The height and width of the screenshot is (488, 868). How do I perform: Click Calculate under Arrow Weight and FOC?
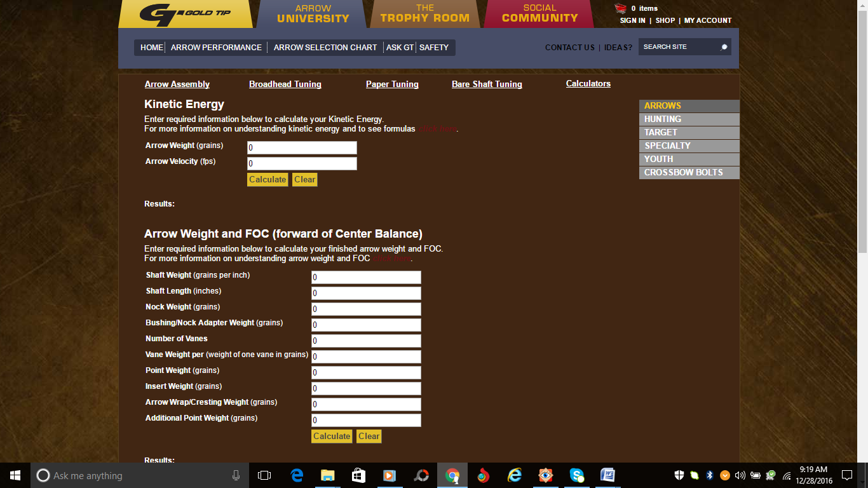(x=332, y=437)
